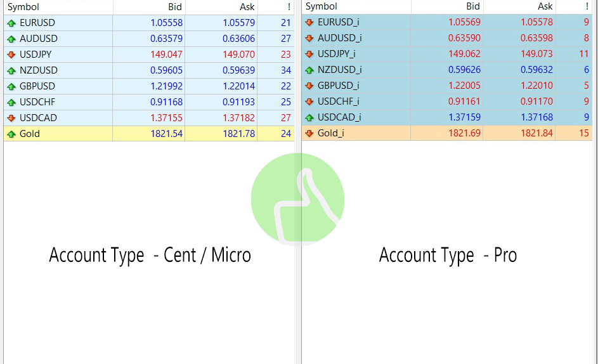The image size is (598, 364).
Task: Click the green up arrow beside NZDUSD_i
Action: coord(309,70)
